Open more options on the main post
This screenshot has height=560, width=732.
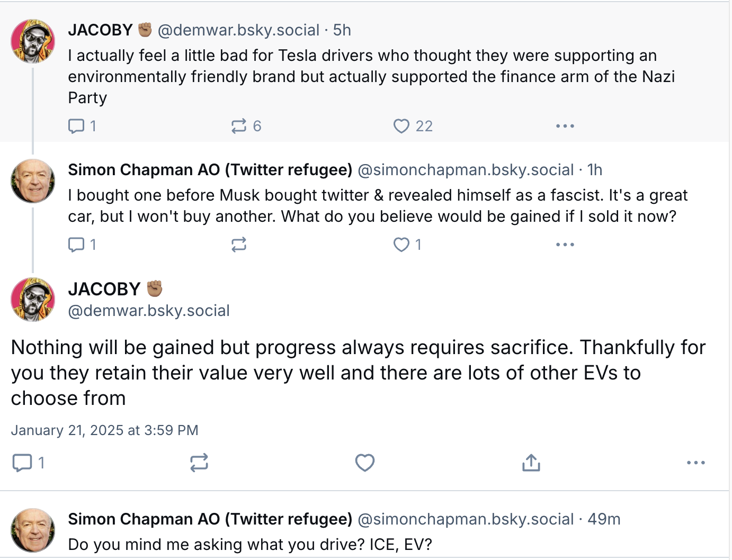[695, 463]
